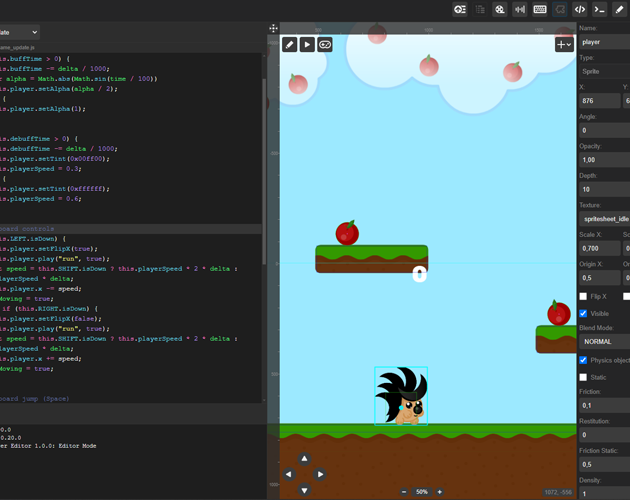Click the right arrow on-screen control
Image resolution: width=630 pixels, height=500 pixels.
pos(320,474)
